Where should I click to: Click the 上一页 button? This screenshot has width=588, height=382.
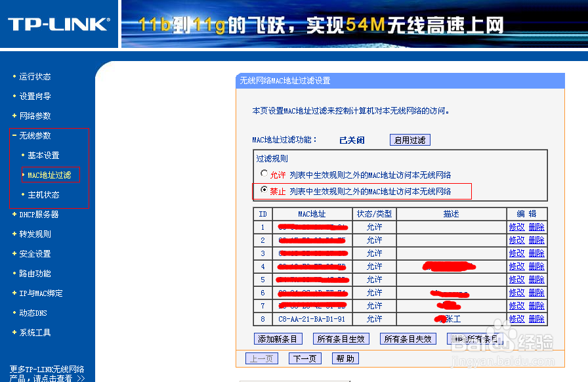point(262,358)
